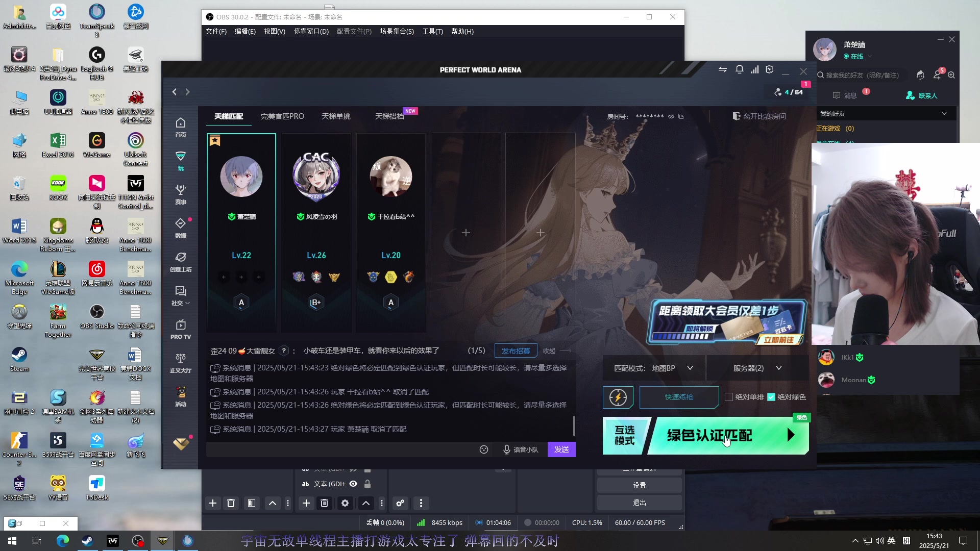Switch to the 天梯单挑 tab
The height and width of the screenshot is (551, 980).
pyautogui.click(x=336, y=116)
